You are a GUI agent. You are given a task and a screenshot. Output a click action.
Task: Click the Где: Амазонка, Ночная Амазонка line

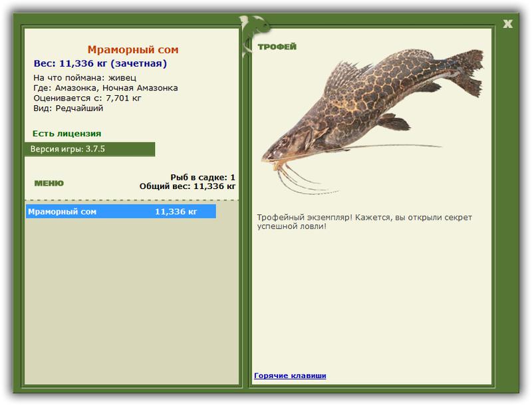click(106, 88)
